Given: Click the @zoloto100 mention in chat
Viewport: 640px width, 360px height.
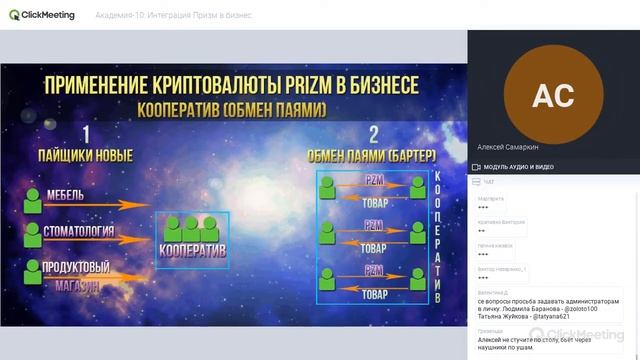Looking at the screenshot, I should coord(580,309).
